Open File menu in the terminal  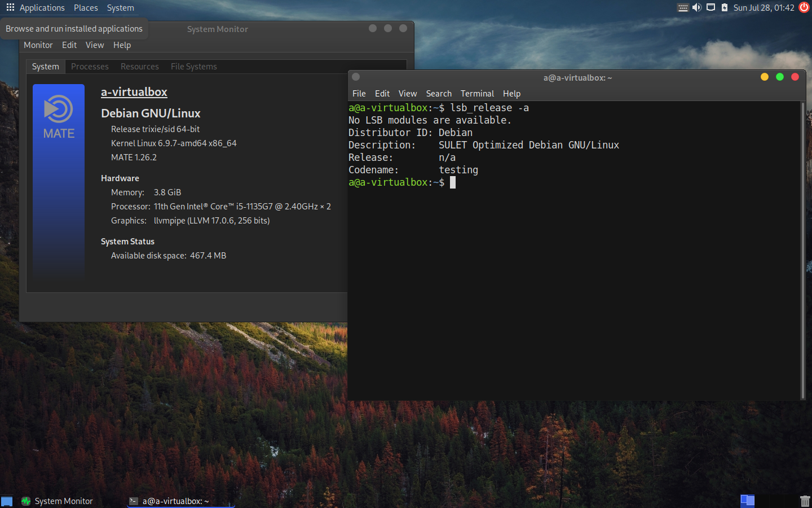pyautogui.click(x=359, y=94)
